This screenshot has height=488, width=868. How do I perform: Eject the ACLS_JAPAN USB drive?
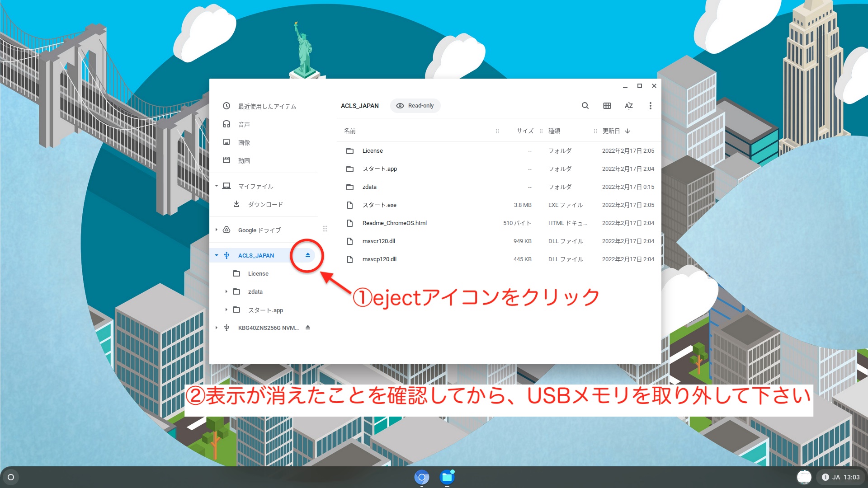pyautogui.click(x=307, y=255)
